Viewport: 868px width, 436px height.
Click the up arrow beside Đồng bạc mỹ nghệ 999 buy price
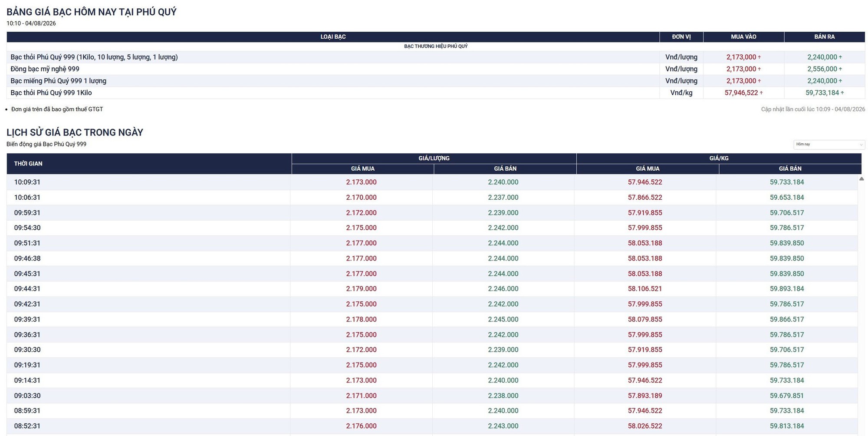[x=759, y=69]
